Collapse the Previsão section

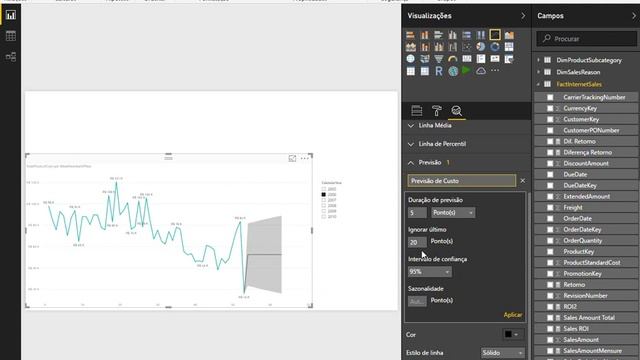(x=411, y=163)
